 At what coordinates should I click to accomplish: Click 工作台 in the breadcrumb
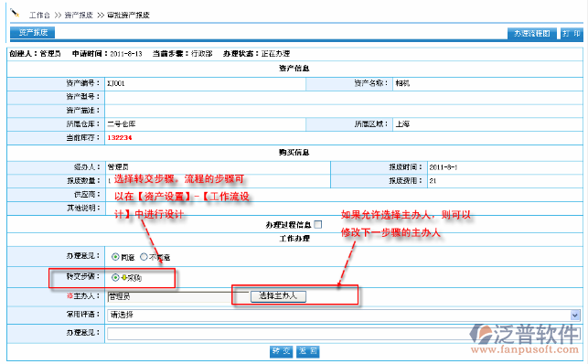coord(39,15)
